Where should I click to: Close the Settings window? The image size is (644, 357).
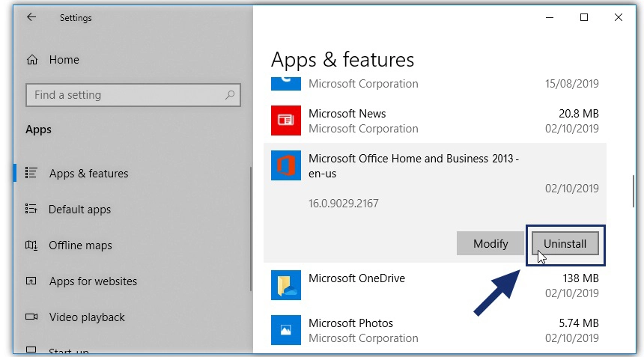click(x=619, y=17)
